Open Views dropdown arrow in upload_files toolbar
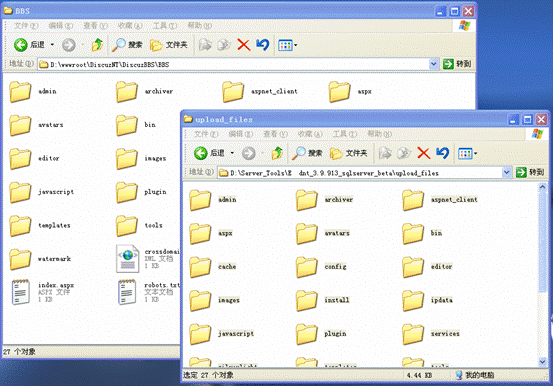Viewport: 553px width, 386px height. 475,153
